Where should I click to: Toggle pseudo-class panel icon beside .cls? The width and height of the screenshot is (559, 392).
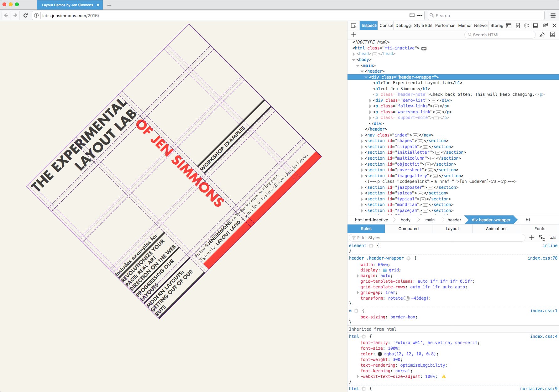pos(542,238)
